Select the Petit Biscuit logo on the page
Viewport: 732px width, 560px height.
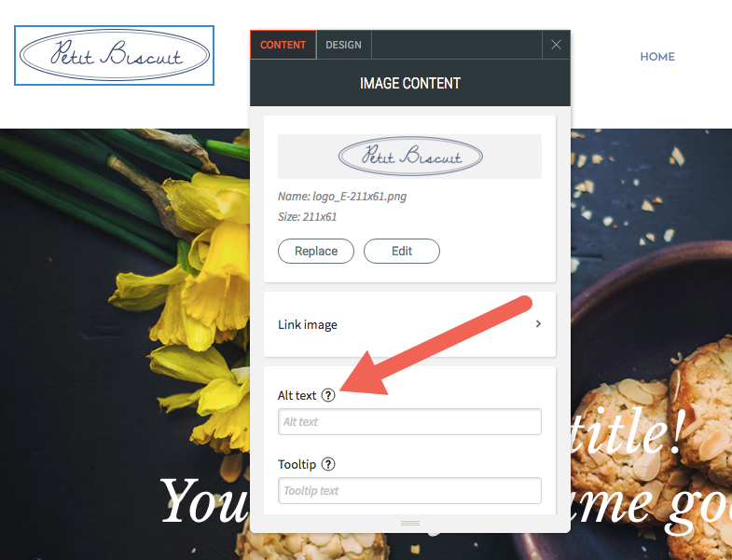(x=115, y=56)
